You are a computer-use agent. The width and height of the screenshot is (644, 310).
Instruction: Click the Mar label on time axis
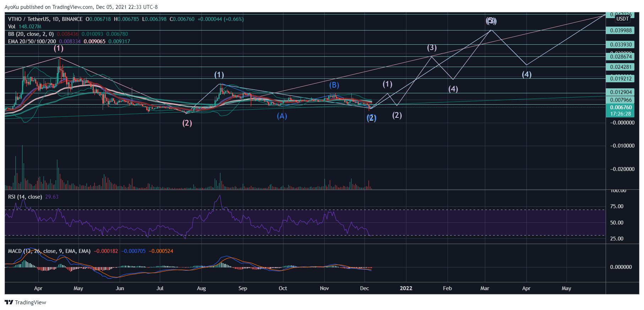(485, 288)
